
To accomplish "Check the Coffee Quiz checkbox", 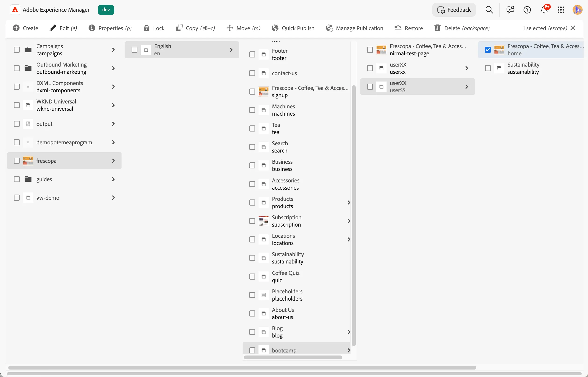I will (252, 277).
